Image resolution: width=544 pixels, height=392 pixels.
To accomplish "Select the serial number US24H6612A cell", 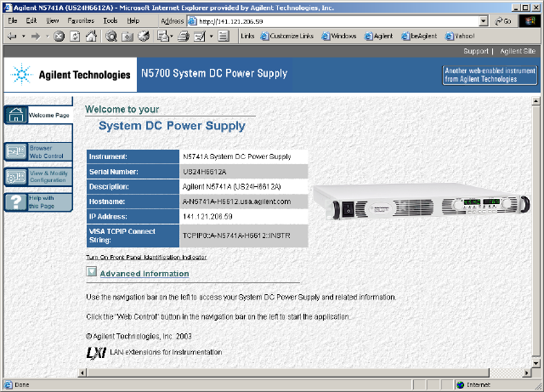I will click(x=244, y=172).
